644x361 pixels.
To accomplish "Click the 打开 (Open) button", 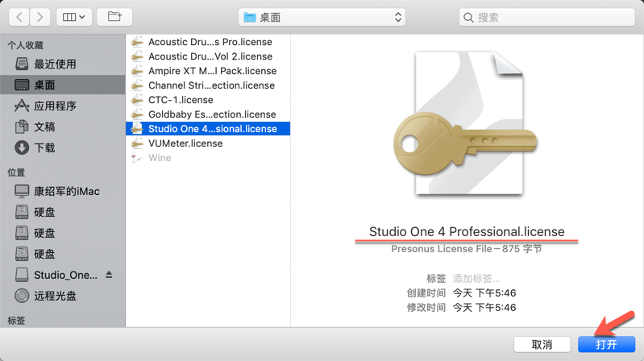I will pos(607,344).
